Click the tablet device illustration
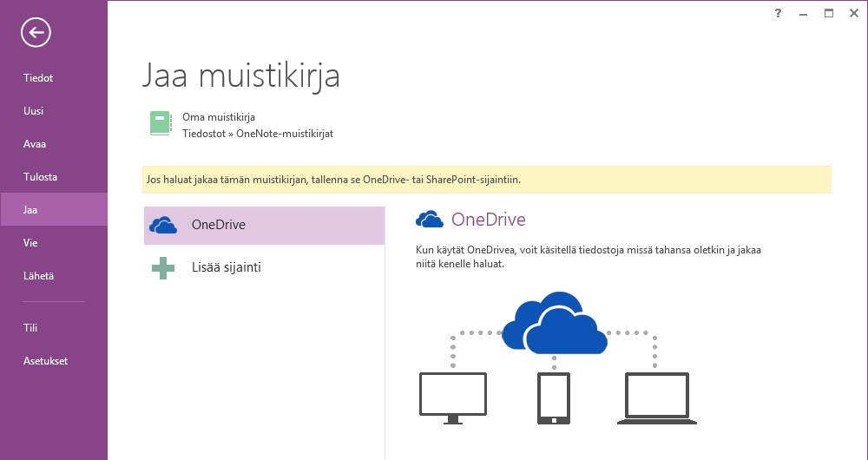The width and height of the screenshot is (868, 460). (x=554, y=398)
